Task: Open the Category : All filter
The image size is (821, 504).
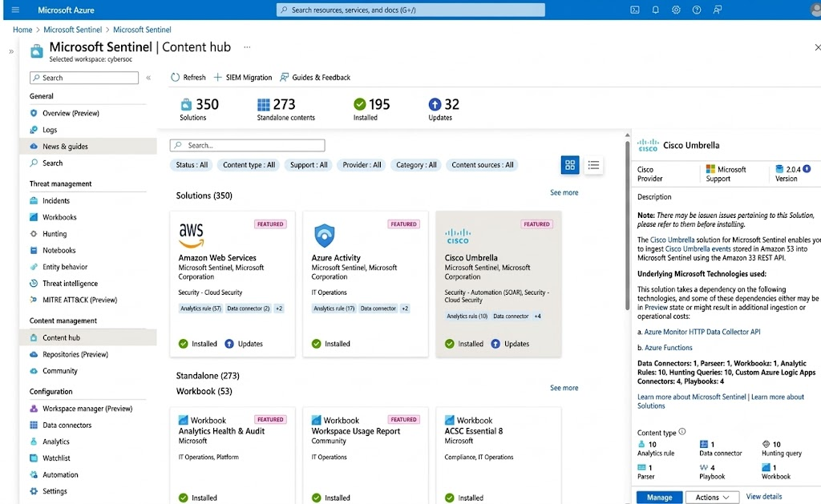Action: tap(416, 165)
